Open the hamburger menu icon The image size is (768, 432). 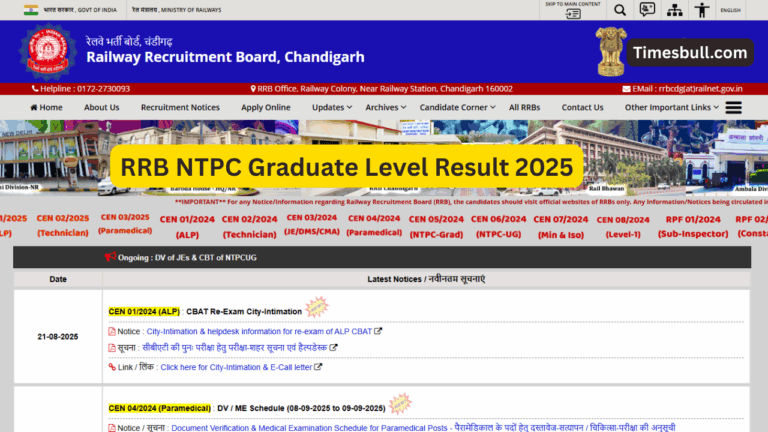coord(733,107)
